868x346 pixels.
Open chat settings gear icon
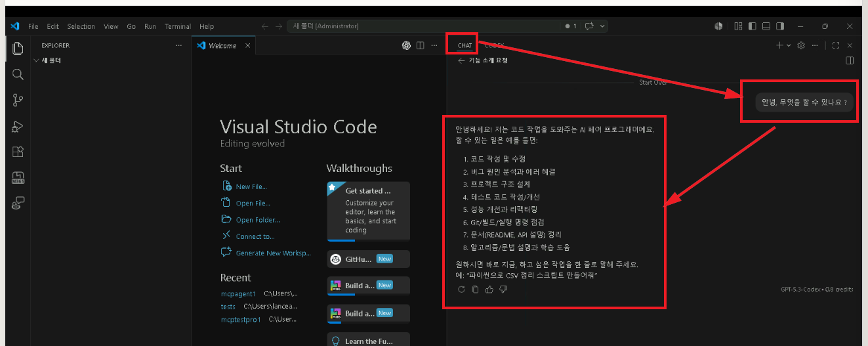(800, 45)
